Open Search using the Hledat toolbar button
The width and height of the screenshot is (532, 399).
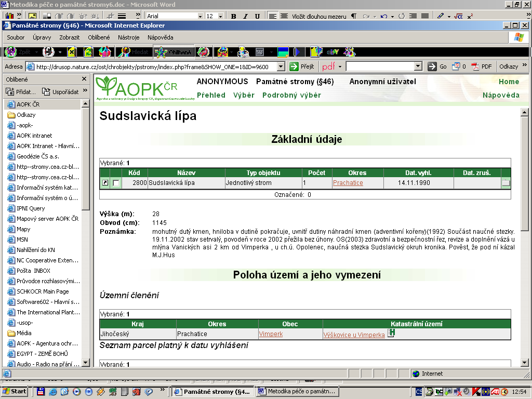134,52
